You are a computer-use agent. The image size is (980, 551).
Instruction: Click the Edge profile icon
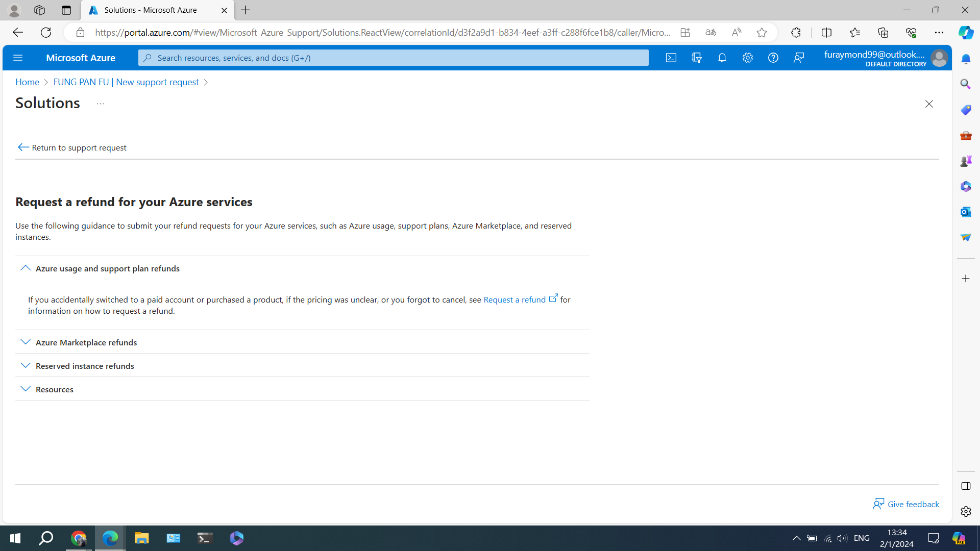tap(14, 10)
